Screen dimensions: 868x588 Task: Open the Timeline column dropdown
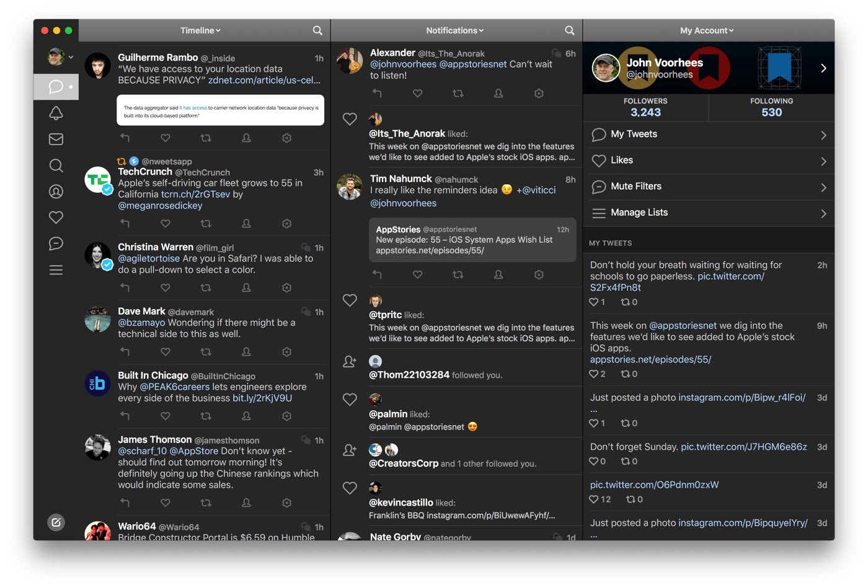[200, 30]
